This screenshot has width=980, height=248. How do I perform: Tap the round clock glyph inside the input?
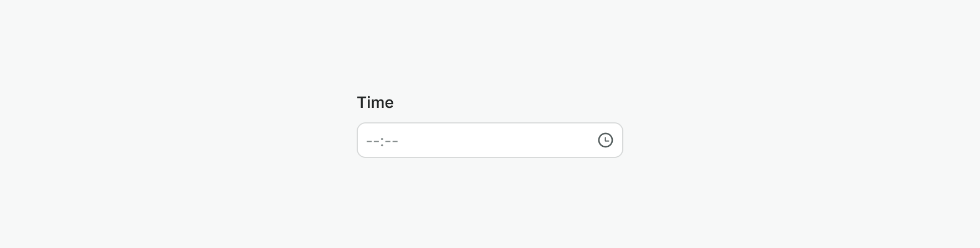coord(605,140)
